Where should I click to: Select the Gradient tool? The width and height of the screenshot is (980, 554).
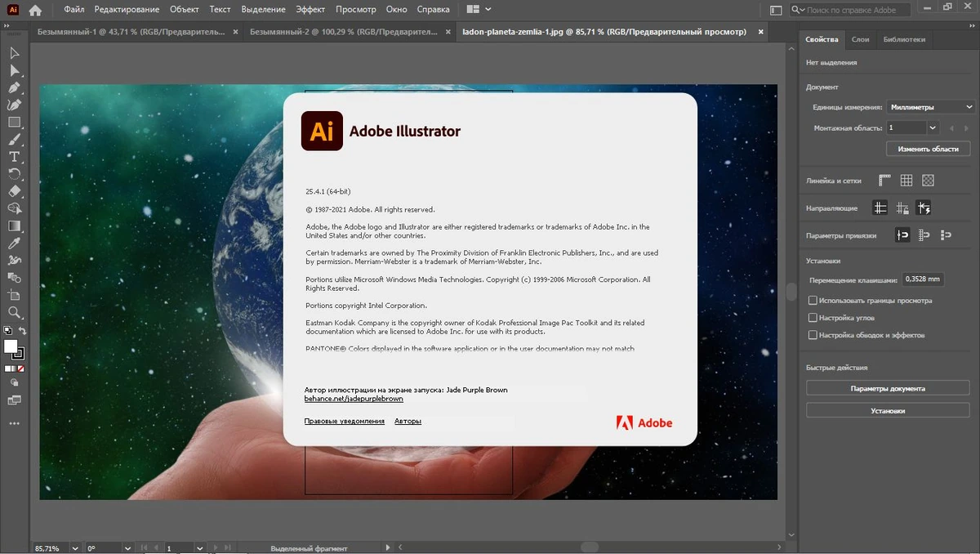pyautogui.click(x=14, y=226)
